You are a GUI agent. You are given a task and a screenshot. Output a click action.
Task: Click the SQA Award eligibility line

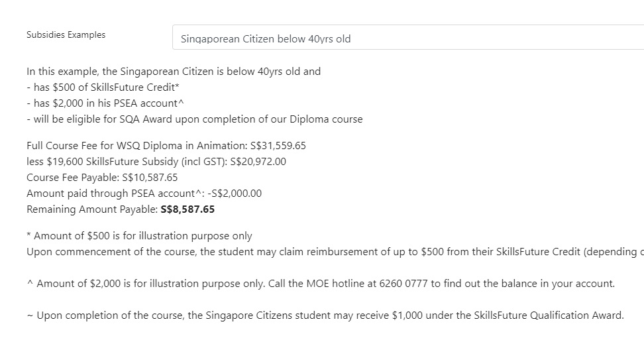click(195, 119)
